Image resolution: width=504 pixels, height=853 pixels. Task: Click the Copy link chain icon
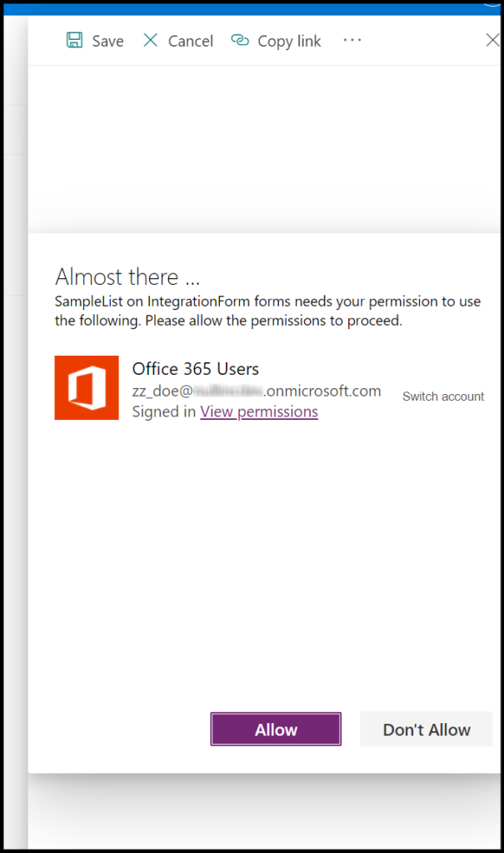240,41
